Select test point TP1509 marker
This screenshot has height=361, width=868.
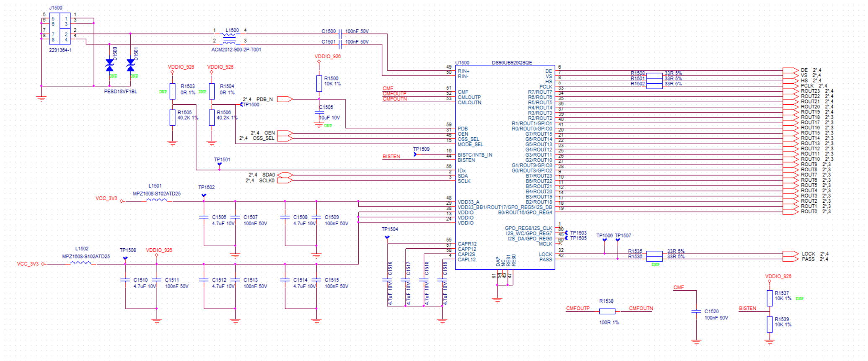click(415, 154)
